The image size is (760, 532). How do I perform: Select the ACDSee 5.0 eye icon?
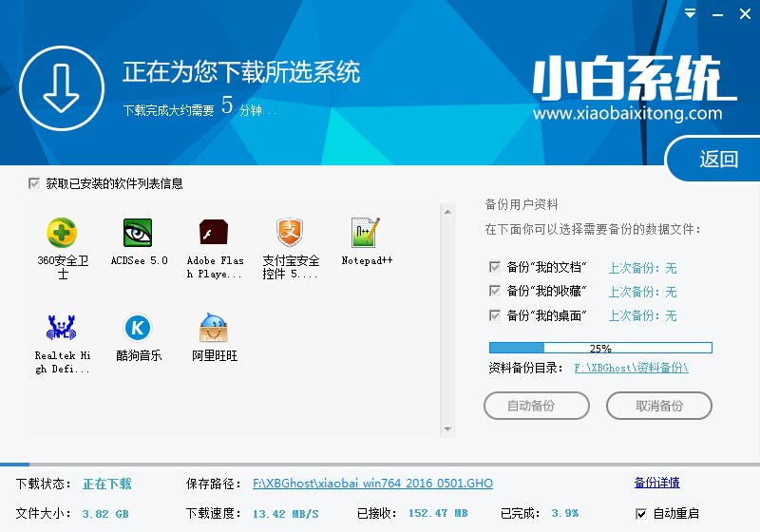click(138, 233)
